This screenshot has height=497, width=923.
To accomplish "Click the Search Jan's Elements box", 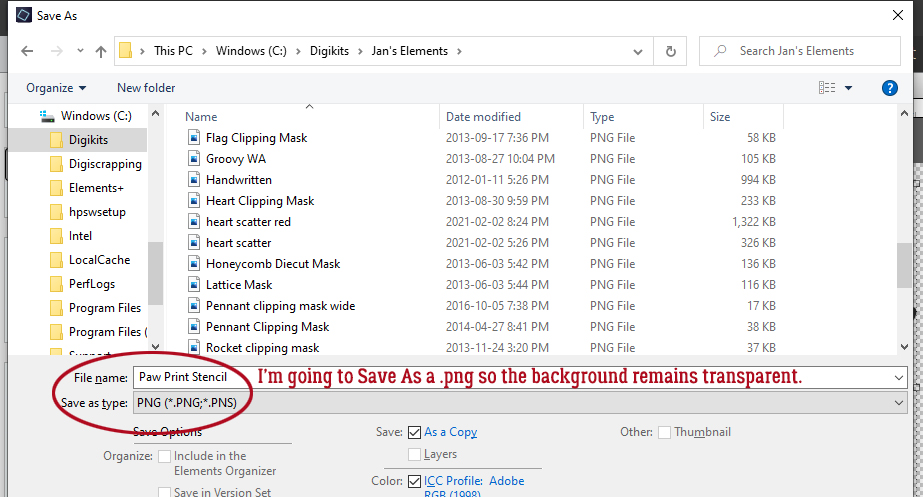I will pyautogui.click(x=799, y=51).
